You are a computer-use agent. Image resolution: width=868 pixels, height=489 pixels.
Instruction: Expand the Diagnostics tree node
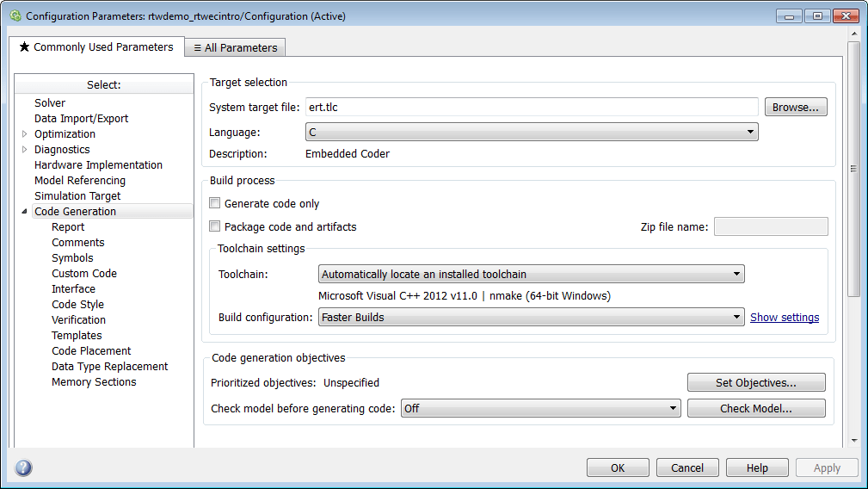tap(25, 150)
